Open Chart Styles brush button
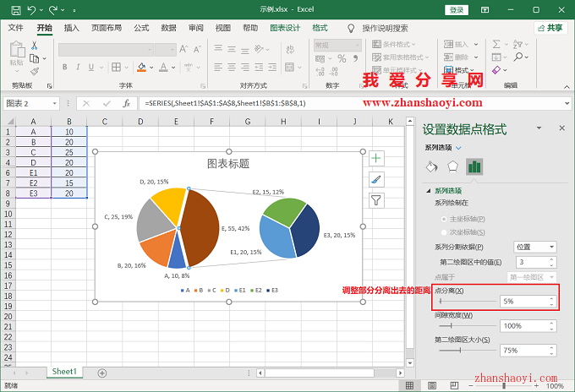The width and height of the screenshot is (575, 392). click(x=376, y=179)
